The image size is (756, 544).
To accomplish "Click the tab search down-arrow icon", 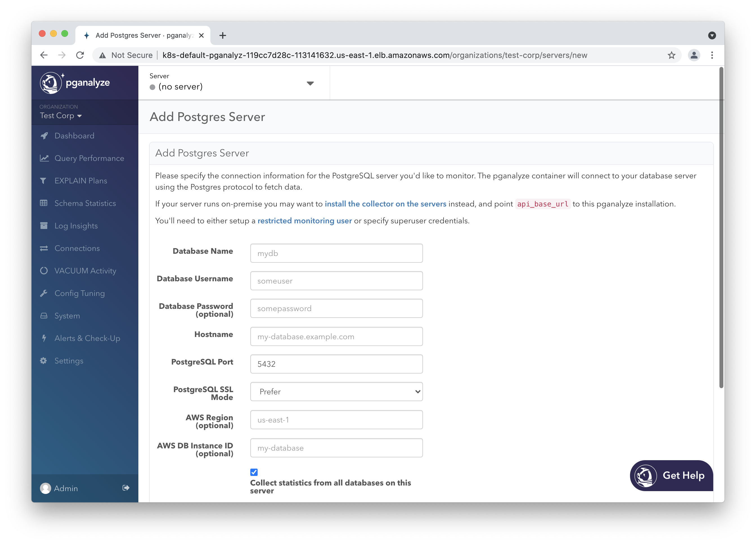I will coord(712,35).
